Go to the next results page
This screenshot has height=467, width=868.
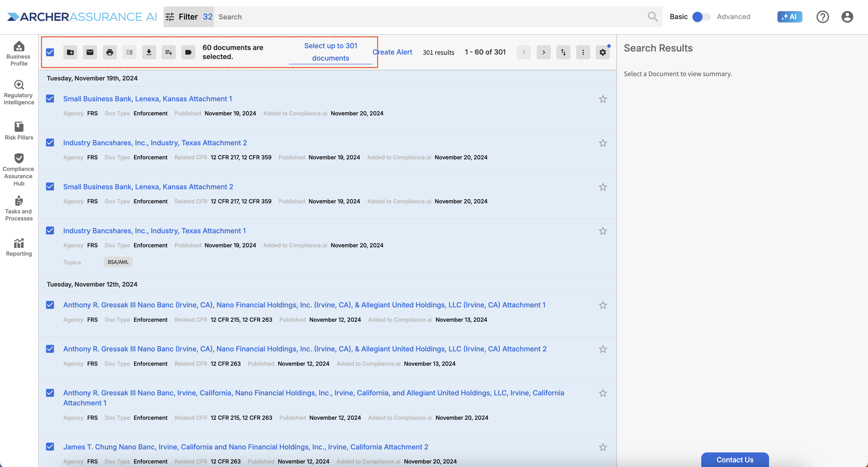543,52
